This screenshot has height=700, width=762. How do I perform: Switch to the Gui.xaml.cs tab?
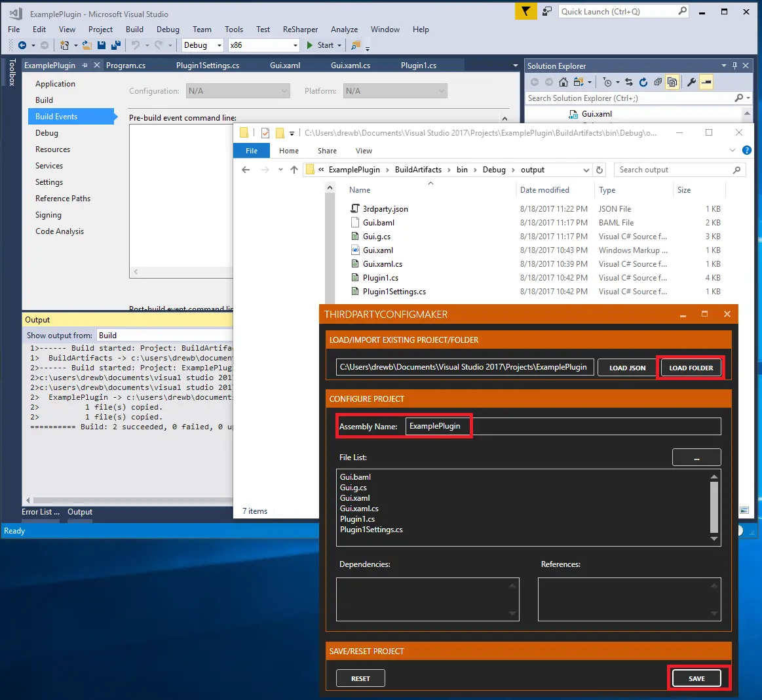(351, 65)
